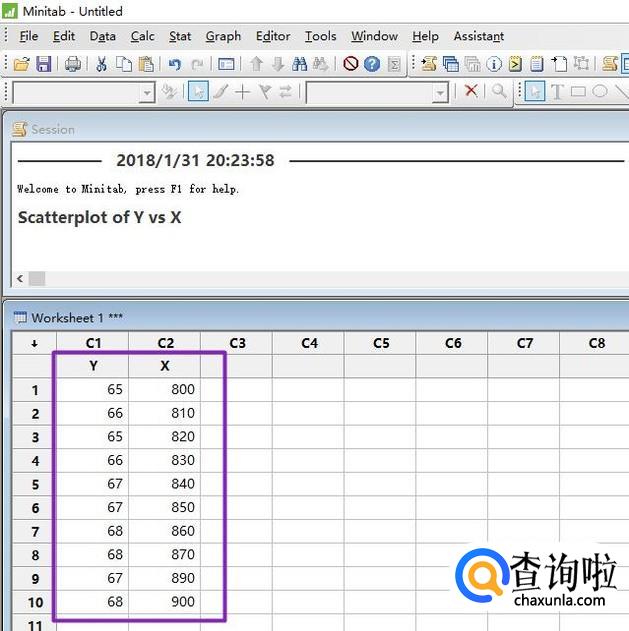Show Info with the circled i icon
Image resolution: width=629 pixels, height=631 pixels.
494,64
